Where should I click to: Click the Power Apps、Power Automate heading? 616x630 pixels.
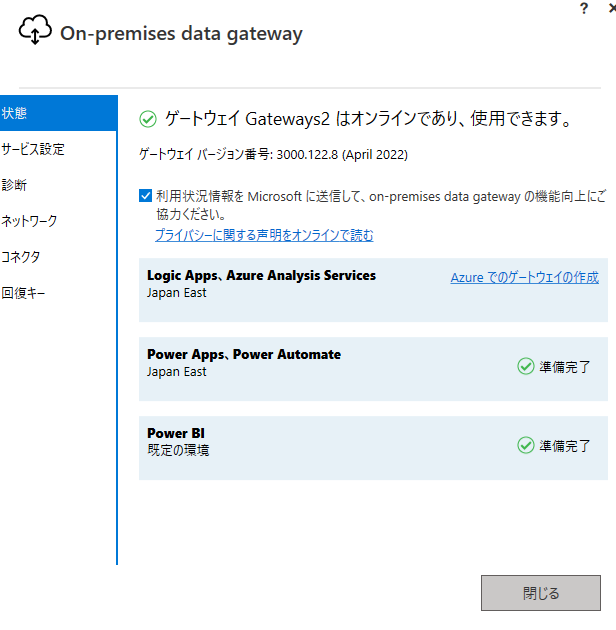[244, 354]
